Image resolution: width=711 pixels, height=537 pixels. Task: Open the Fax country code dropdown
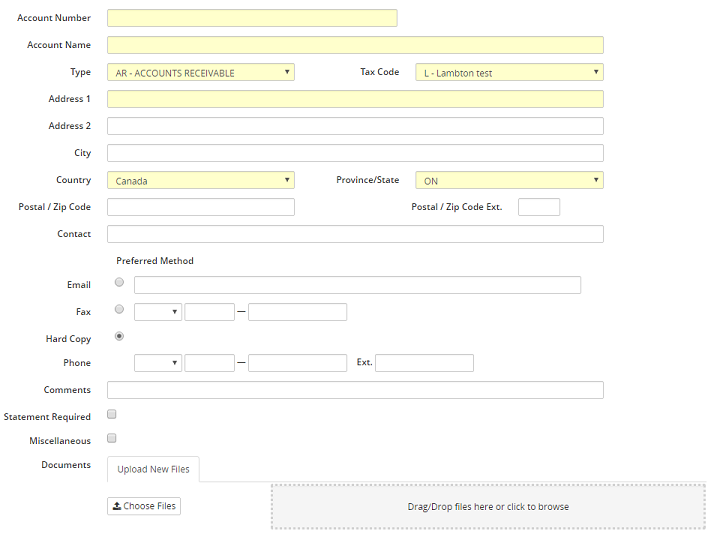[157, 312]
